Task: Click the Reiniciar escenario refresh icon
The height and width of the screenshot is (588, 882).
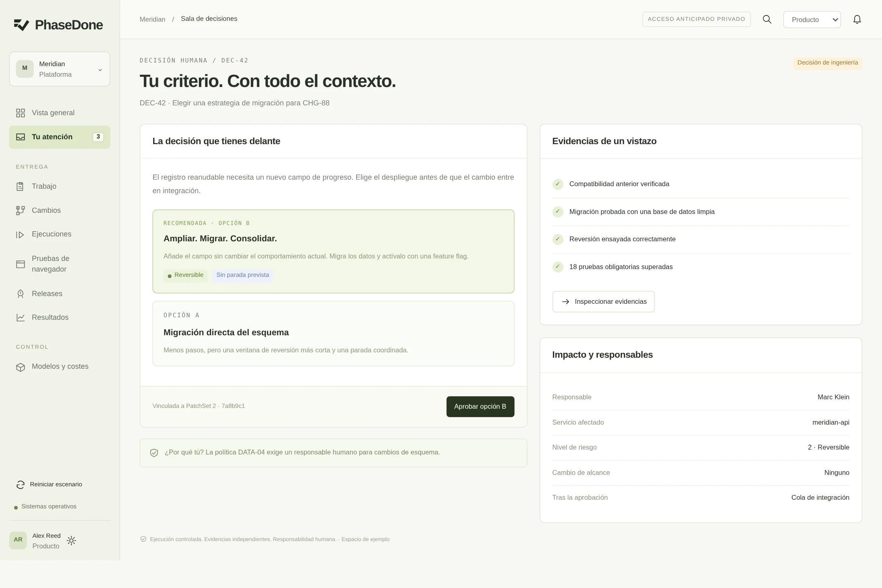Action: [x=20, y=485]
